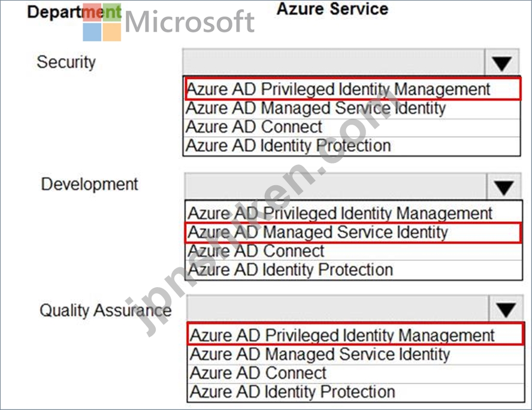Expand the Security dropdown arrow
The width and height of the screenshot is (532, 410).
(502, 62)
